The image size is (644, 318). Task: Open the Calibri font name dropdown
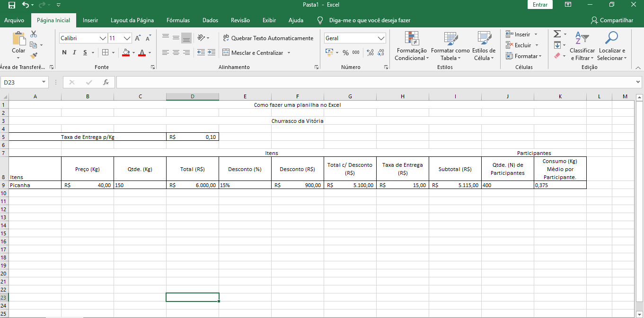pyautogui.click(x=103, y=38)
